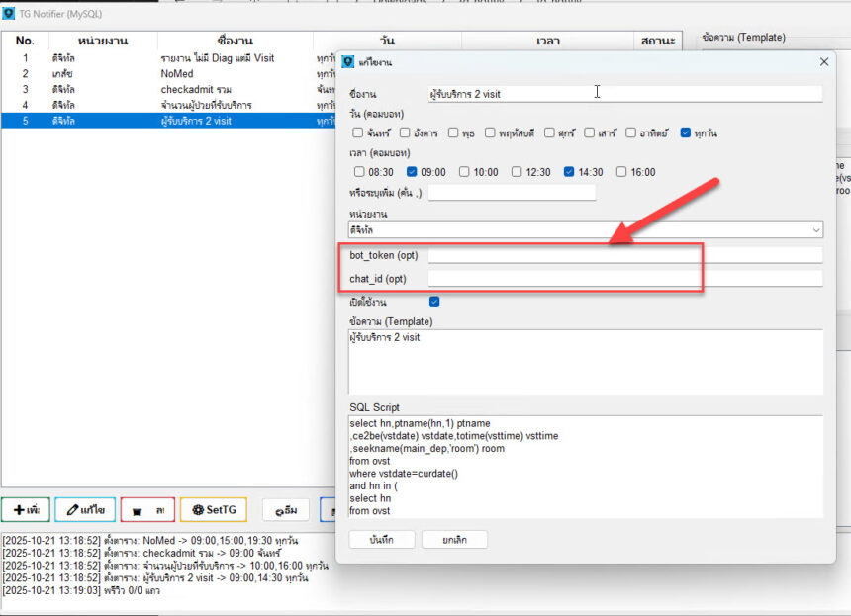Expand the หน่วยงาน dropdown
851x616 pixels.
815,229
